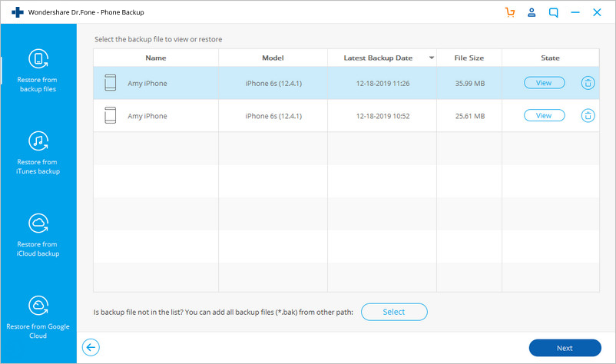Open Restore from backup files section
Viewport: 616px width, 364px height.
(38, 71)
